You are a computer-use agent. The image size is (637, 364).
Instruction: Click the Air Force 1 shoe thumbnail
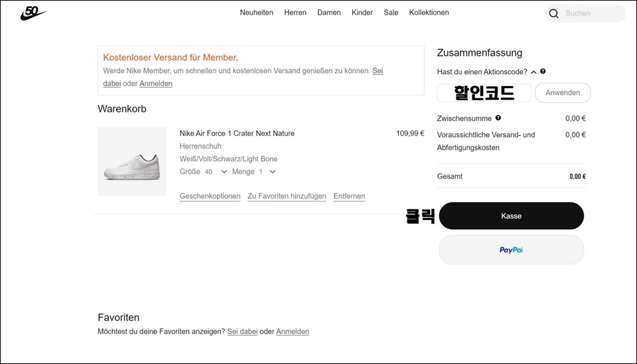(x=132, y=161)
